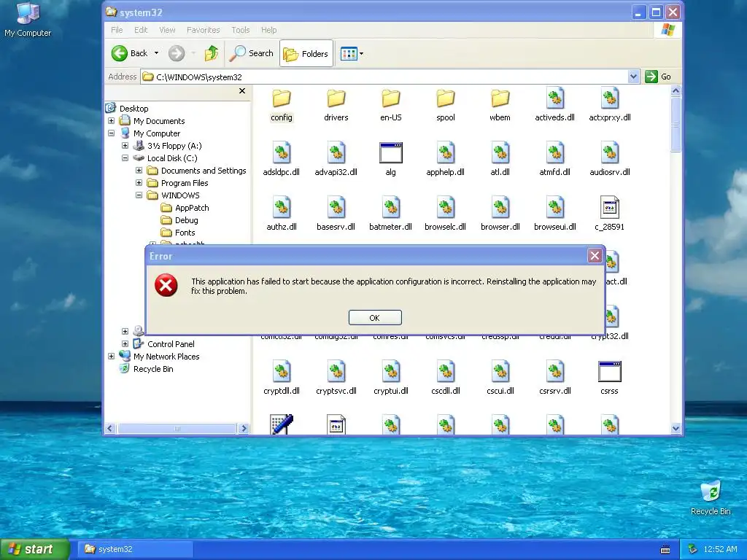Toggle the Folders pane button
Viewport: 747px width, 560px height.
click(306, 54)
